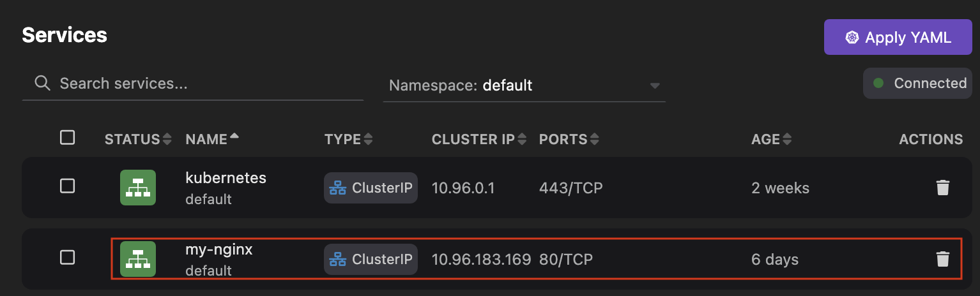Delete the kubernetes service via trash icon
Image resolution: width=980 pixels, height=296 pixels.
pos(942,188)
